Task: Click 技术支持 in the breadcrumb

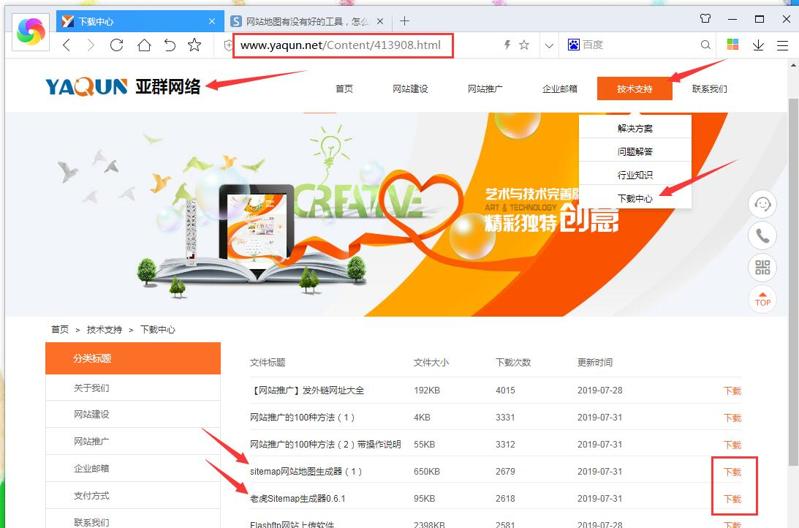Action: click(104, 330)
